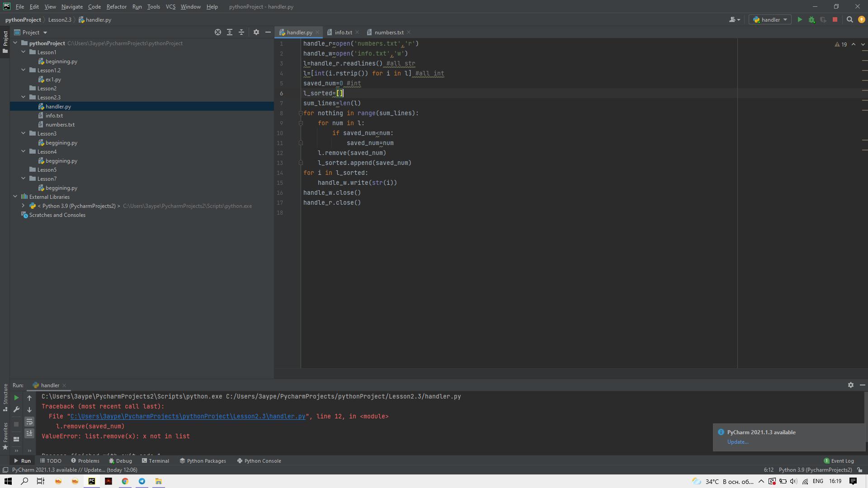This screenshot has height=488, width=868.
Task: Collapse the Lesson7 folder
Action: pyautogui.click(x=24, y=179)
